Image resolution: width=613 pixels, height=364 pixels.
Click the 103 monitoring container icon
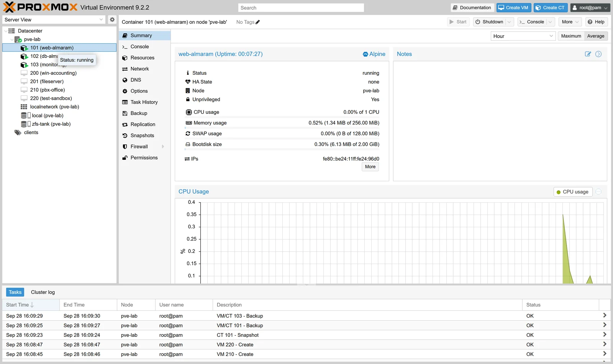pos(24,65)
